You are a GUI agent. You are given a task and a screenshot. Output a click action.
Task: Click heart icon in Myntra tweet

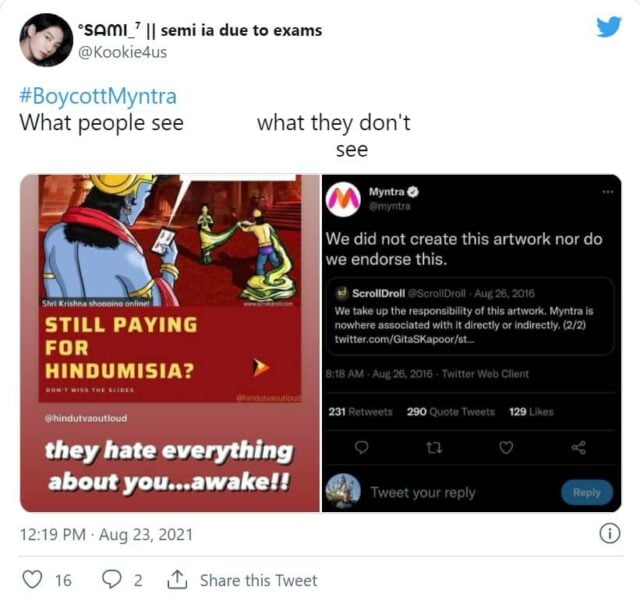506,448
